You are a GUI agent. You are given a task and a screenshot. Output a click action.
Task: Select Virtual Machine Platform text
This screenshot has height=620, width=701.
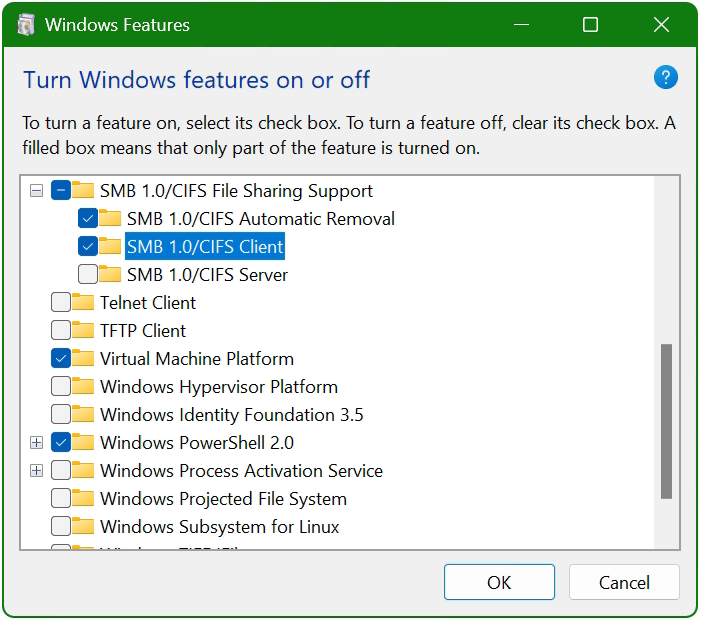tap(197, 359)
